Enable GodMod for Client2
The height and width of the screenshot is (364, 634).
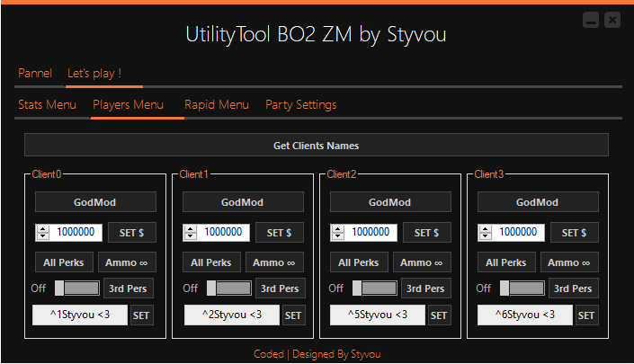point(390,202)
